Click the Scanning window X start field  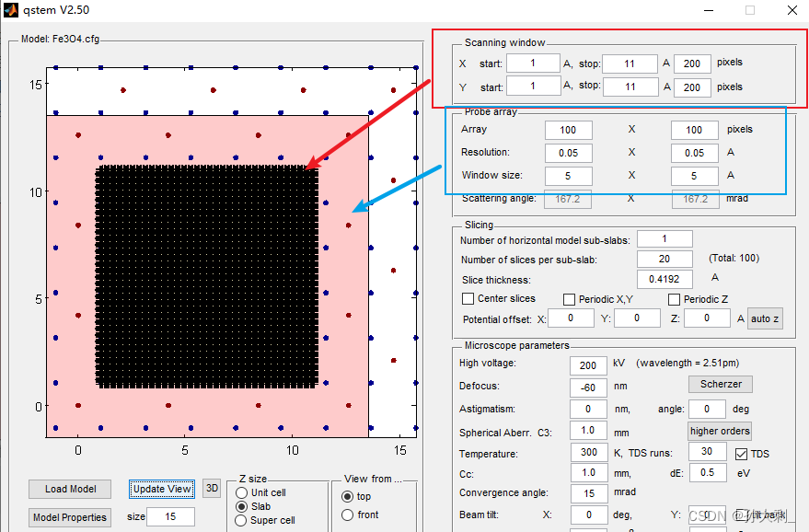click(533, 64)
